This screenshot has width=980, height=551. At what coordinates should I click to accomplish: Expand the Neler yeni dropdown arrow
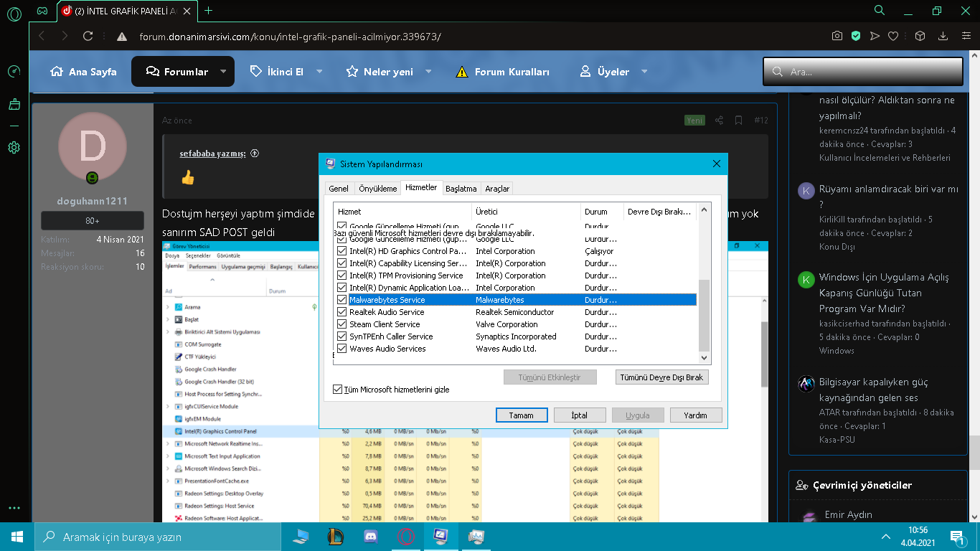[x=428, y=72]
